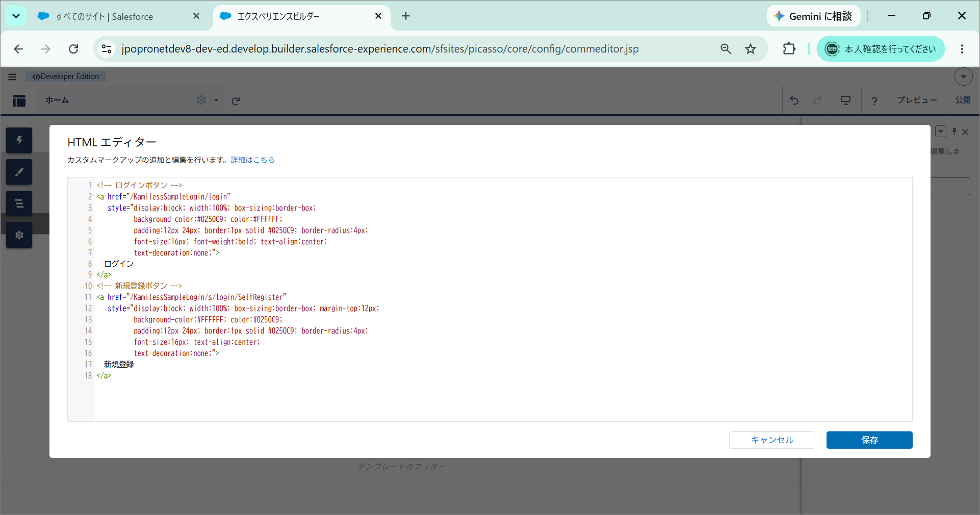The width and height of the screenshot is (980, 515).
Task: Click the page properties gear next to ホーム
Action: pyautogui.click(x=201, y=100)
